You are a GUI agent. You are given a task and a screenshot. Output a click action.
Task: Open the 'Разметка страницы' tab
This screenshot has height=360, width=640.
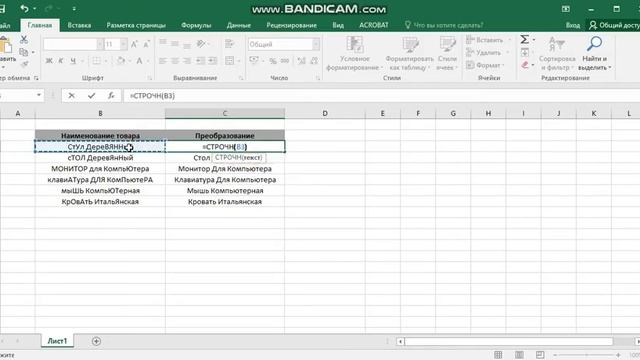[x=136, y=25]
